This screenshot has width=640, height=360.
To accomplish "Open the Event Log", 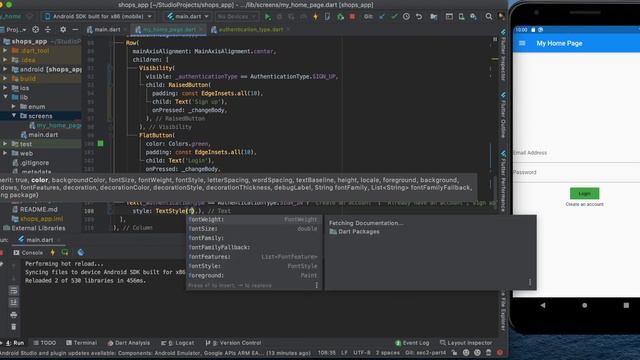I will (x=412, y=343).
